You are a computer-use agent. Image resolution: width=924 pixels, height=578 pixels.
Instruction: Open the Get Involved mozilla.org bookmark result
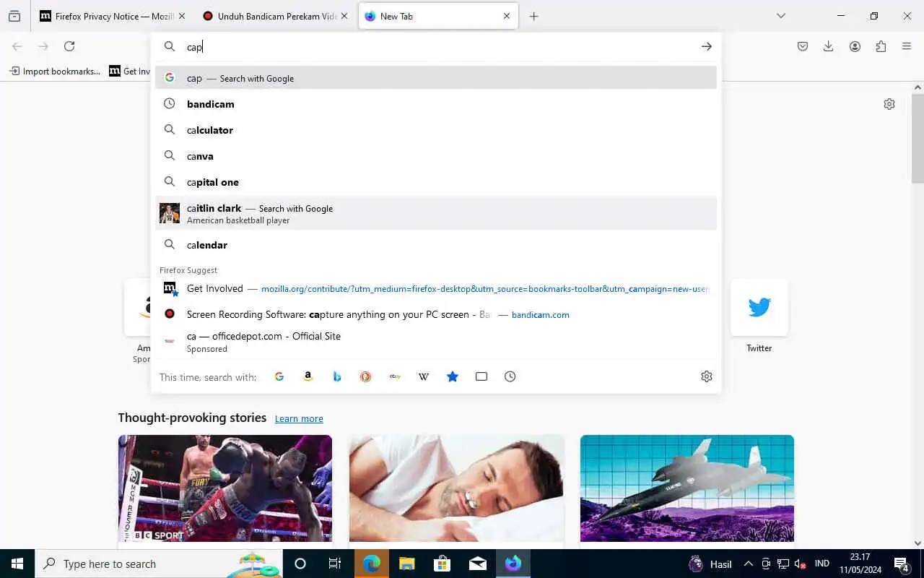pos(436,288)
